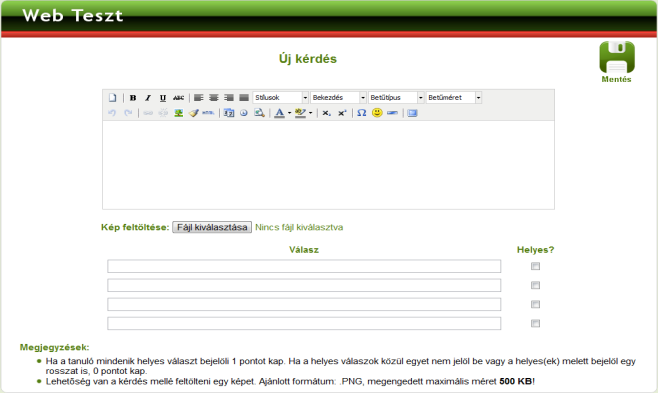Expand the Bekezdés format dropdown
The image size is (658, 393).
(338, 98)
